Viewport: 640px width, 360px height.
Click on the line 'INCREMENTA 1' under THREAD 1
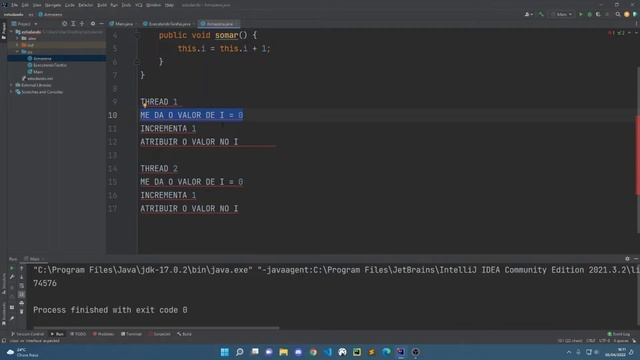tap(168, 129)
